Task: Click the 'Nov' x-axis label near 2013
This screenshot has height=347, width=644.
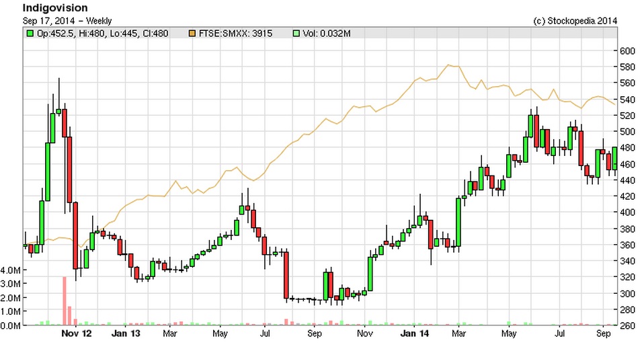Action: (365, 333)
